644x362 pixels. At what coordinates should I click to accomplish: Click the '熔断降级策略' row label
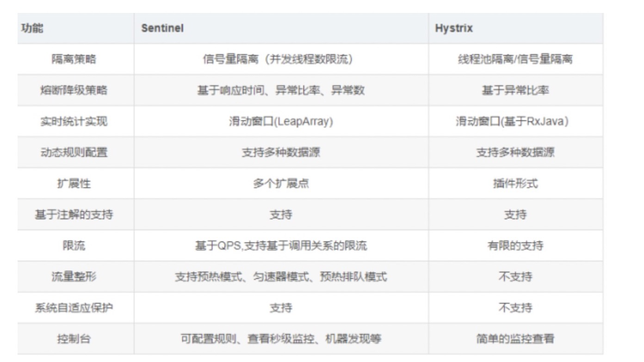(74, 90)
